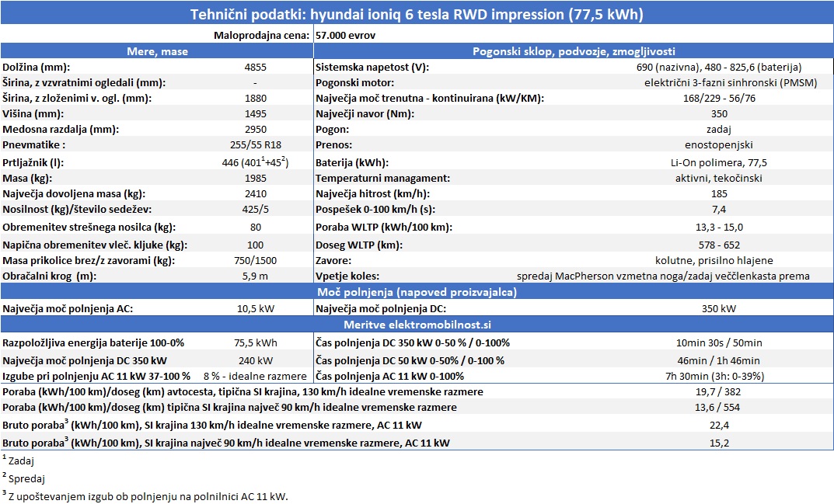
Task: Click the footnote '2 Spredaj'
Action: 23,478
